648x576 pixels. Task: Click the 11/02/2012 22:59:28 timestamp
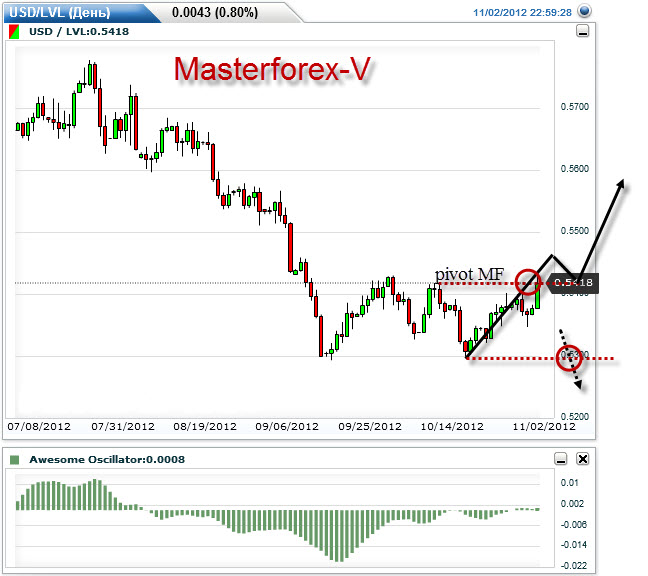(x=522, y=13)
